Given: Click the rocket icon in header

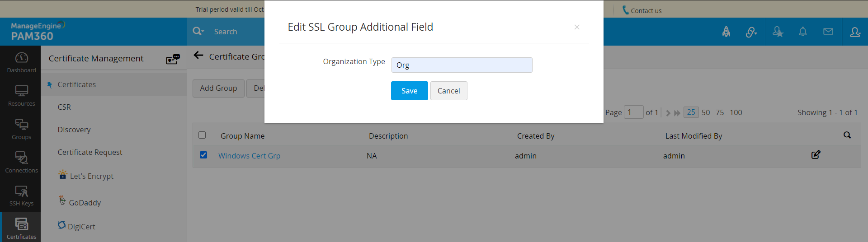Looking at the screenshot, I should [726, 32].
